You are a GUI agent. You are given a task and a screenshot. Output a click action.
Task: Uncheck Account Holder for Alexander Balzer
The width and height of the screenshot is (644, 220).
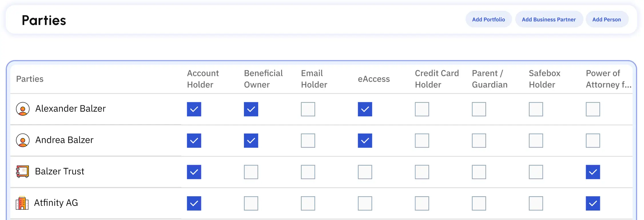194,109
